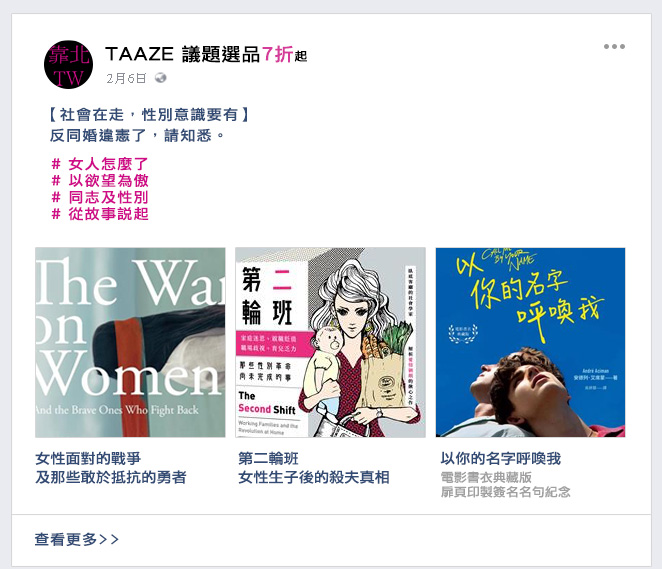Viewport: 662px width, 569px height.
Task: Select hashtag 女人怎麼了
Action: pos(100,164)
